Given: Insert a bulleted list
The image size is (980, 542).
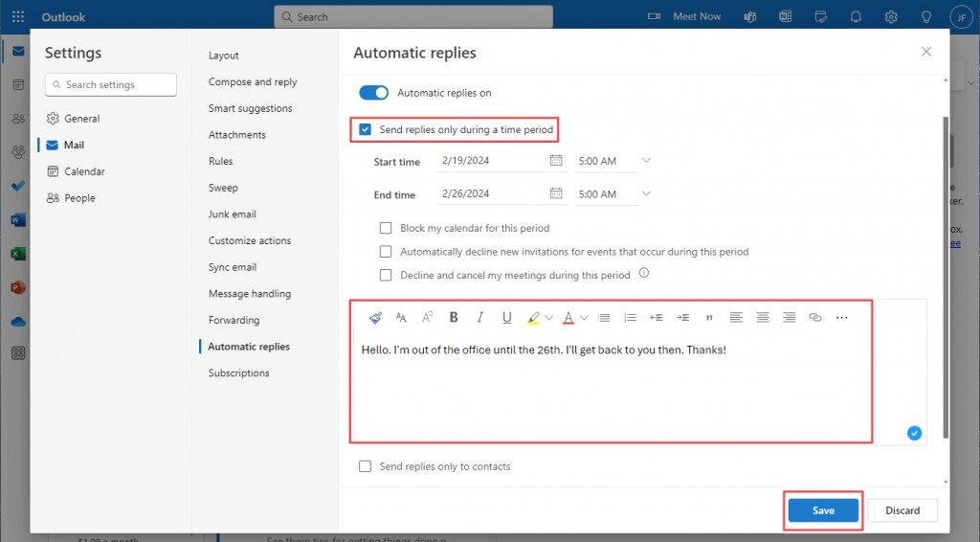Looking at the screenshot, I should coord(604,318).
